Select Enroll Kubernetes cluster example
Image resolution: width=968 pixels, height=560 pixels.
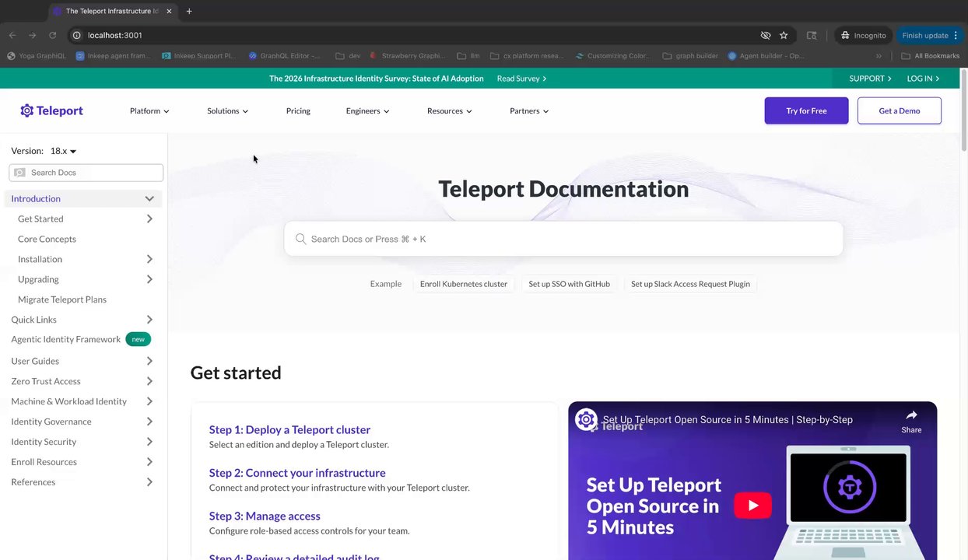tap(464, 284)
